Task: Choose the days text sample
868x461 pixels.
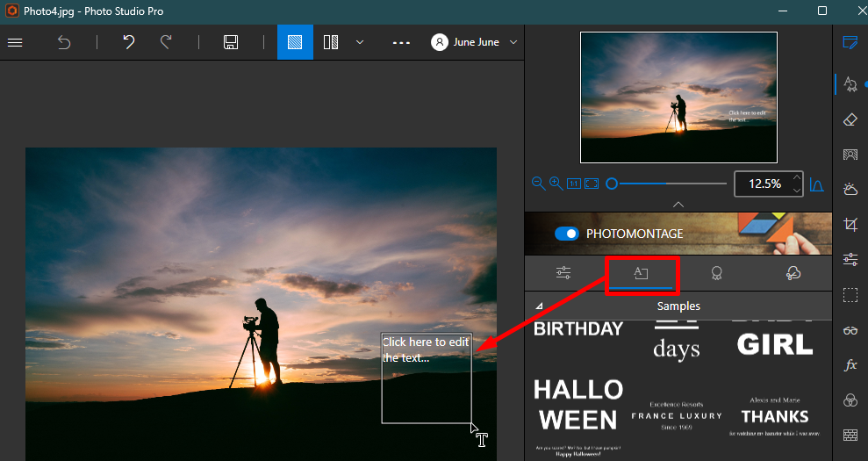Action: coord(677,342)
